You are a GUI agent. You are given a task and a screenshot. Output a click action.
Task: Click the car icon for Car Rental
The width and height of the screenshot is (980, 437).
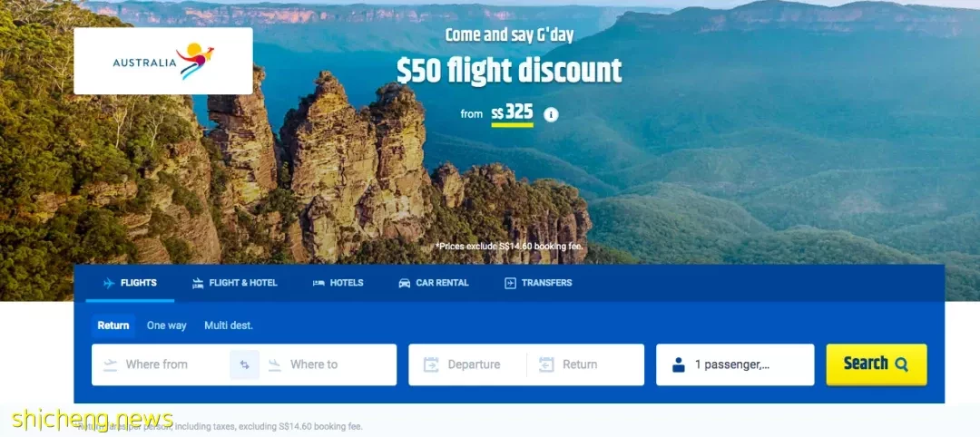405,283
